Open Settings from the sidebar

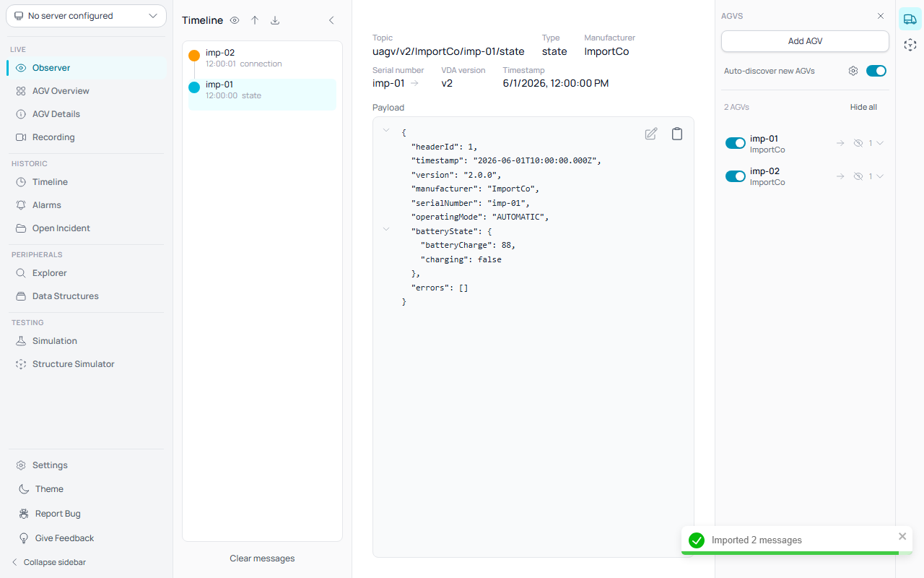pyautogui.click(x=87, y=465)
